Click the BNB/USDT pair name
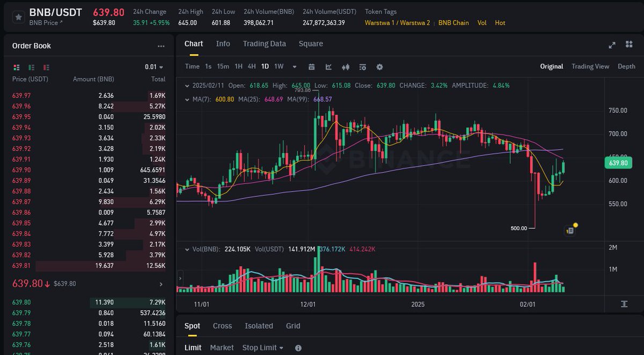This screenshot has width=644, height=355. (x=56, y=12)
